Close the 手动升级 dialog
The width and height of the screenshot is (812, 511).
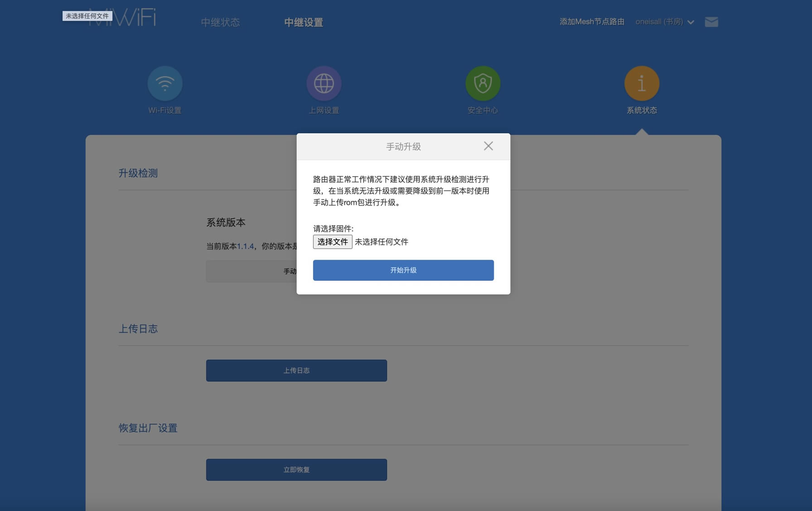(488, 146)
